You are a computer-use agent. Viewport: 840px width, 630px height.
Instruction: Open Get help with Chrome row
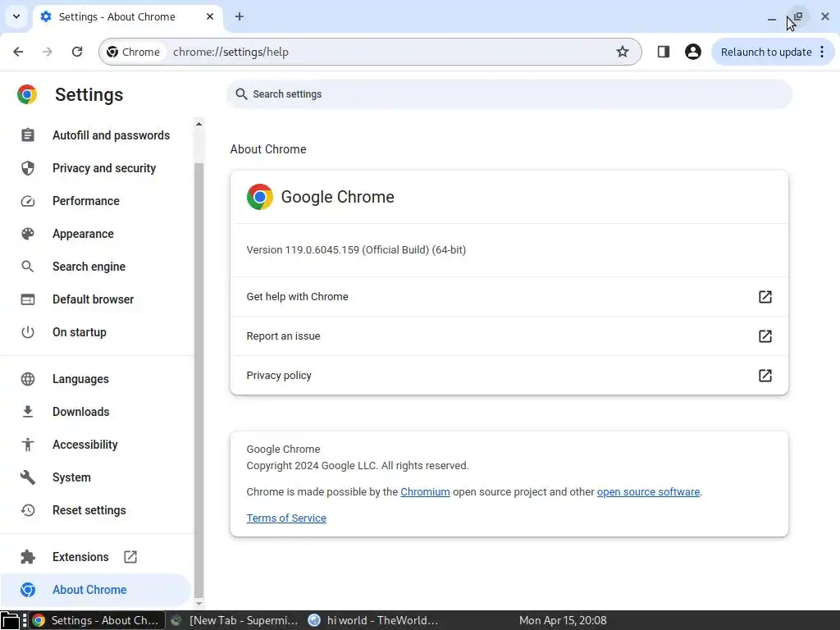click(509, 297)
